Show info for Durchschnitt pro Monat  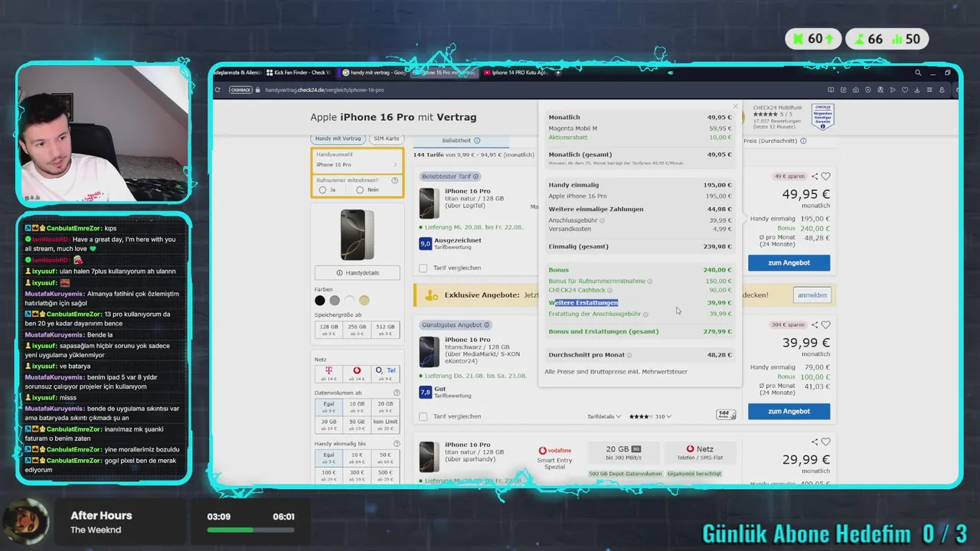(629, 355)
